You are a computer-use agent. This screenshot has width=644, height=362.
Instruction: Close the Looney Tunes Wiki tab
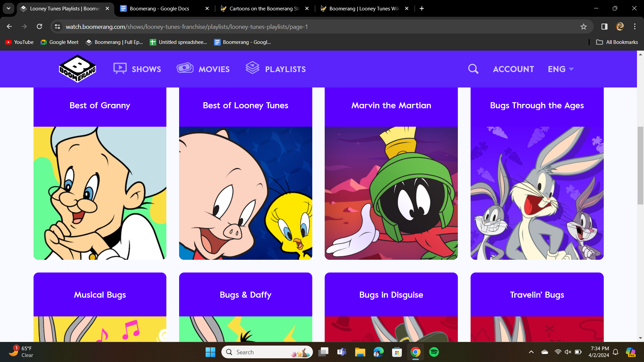(407, 8)
